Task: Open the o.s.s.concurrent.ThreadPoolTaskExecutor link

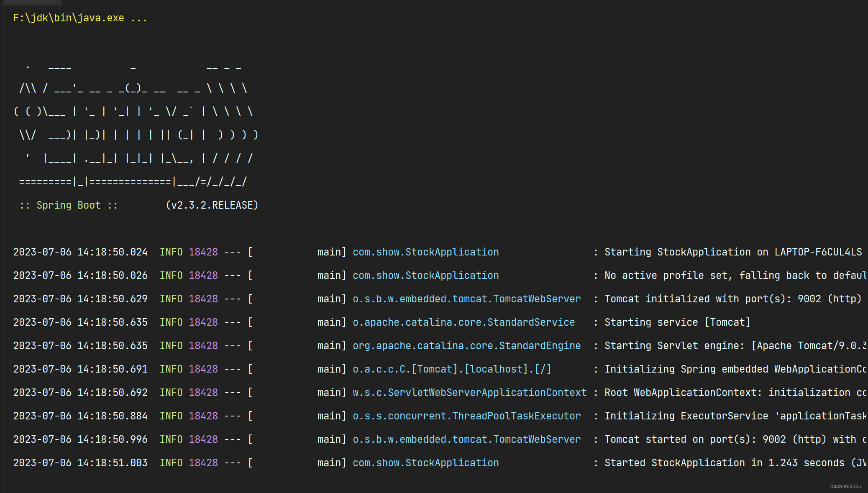Action: 466,416
